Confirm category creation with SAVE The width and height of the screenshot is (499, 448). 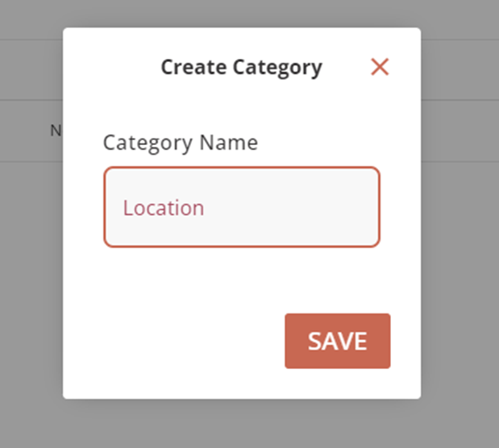click(337, 341)
